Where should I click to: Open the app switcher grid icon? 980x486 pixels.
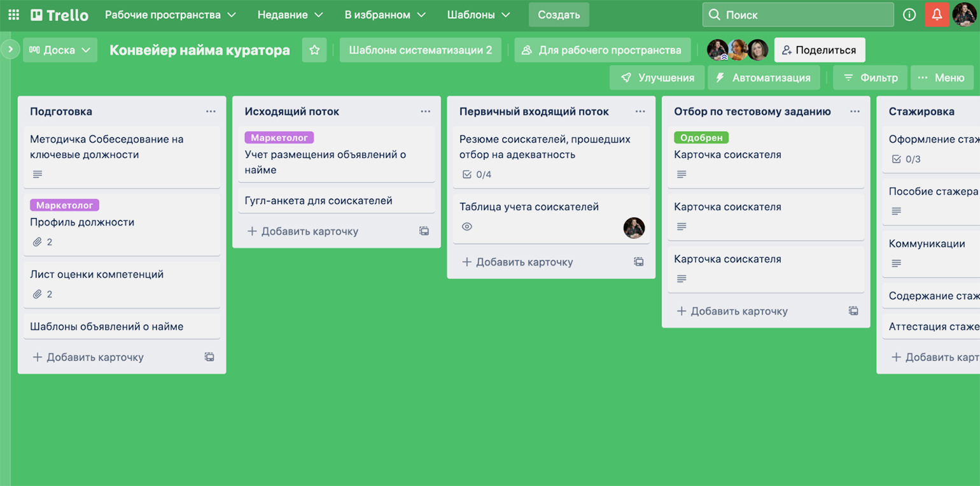[x=13, y=15]
